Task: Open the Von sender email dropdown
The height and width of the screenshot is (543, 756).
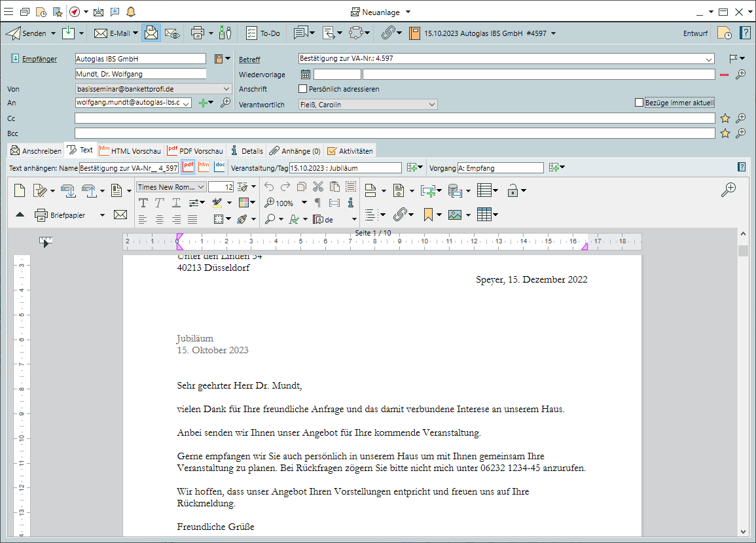Action: (x=226, y=89)
